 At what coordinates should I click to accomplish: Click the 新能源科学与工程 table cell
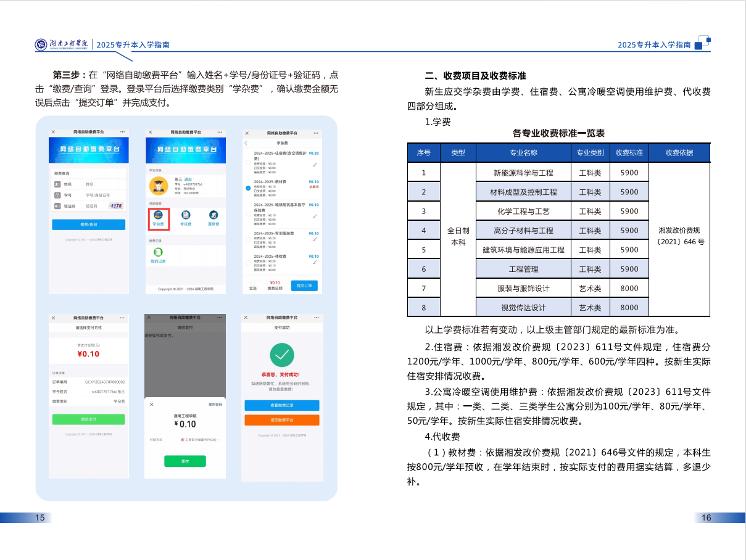pyautogui.click(x=524, y=173)
